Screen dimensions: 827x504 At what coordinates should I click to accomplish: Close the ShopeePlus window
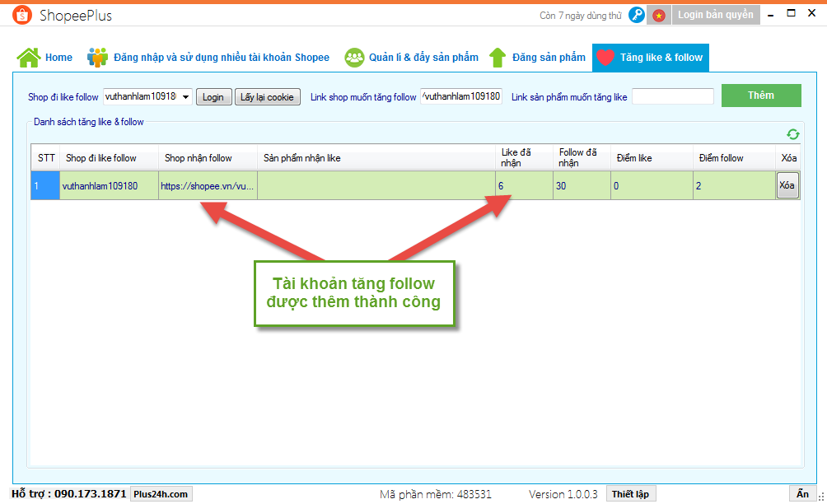click(x=811, y=13)
